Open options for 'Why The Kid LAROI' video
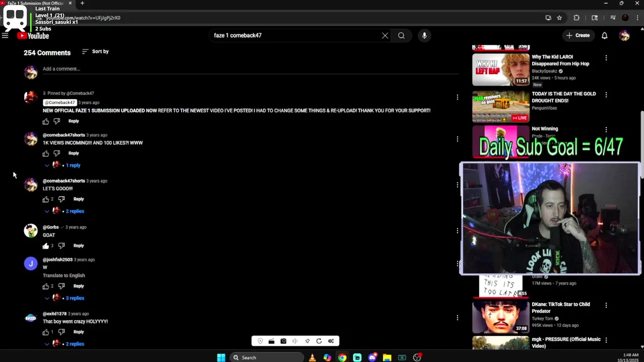This screenshot has height=362, width=644. coord(606,58)
